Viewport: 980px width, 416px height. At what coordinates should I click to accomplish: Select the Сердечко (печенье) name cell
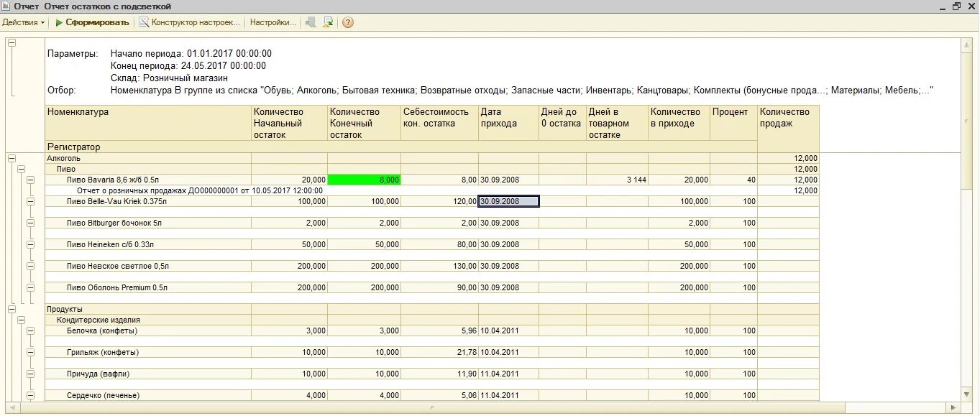(148, 395)
